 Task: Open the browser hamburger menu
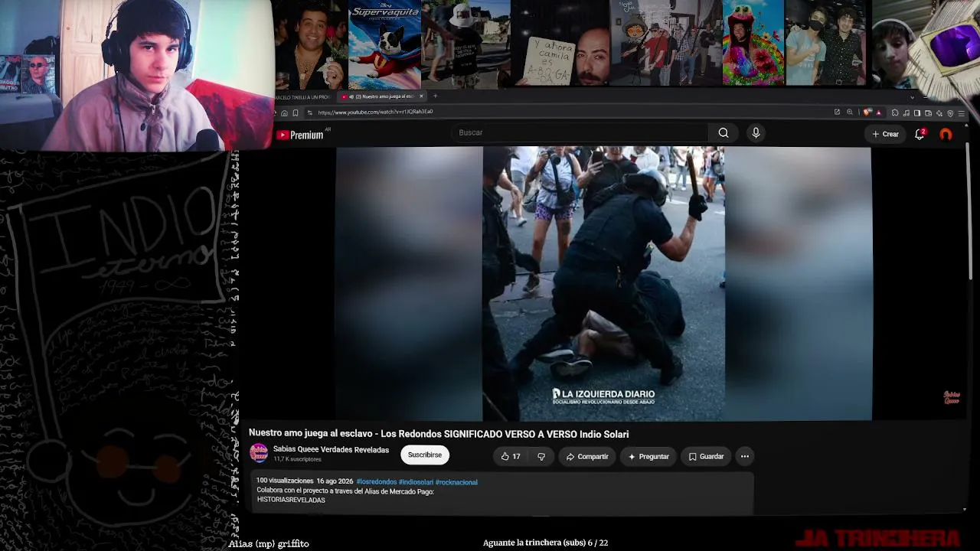coord(962,113)
